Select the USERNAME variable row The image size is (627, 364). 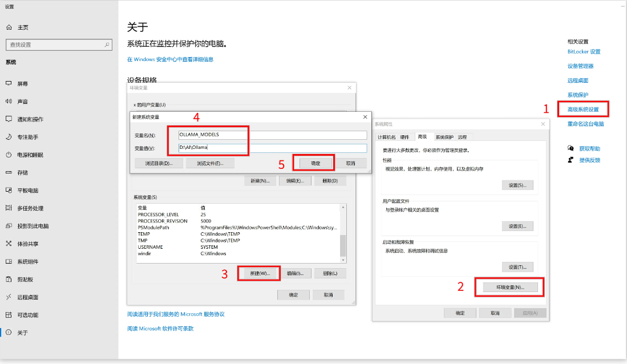(238, 247)
